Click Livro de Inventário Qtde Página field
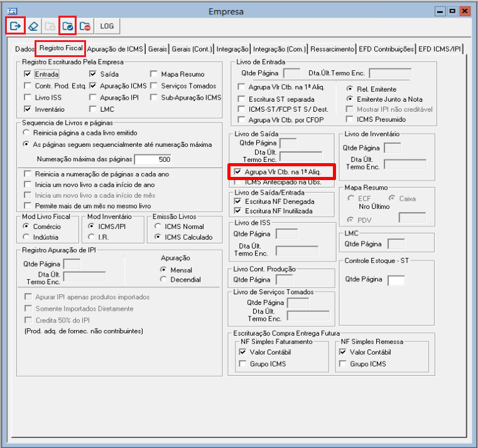This screenshot has height=448, width=478. coord(393,148)
